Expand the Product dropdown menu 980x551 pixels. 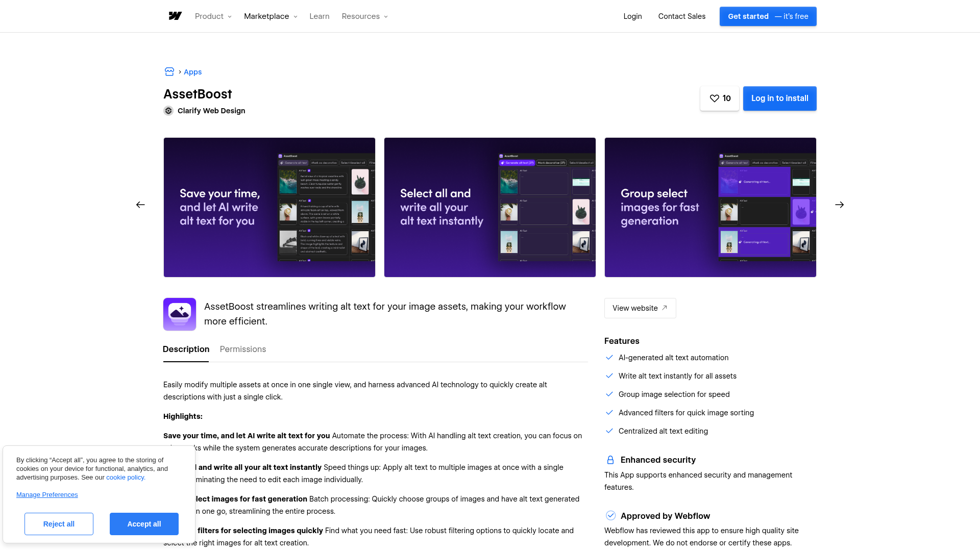(213, 16)
